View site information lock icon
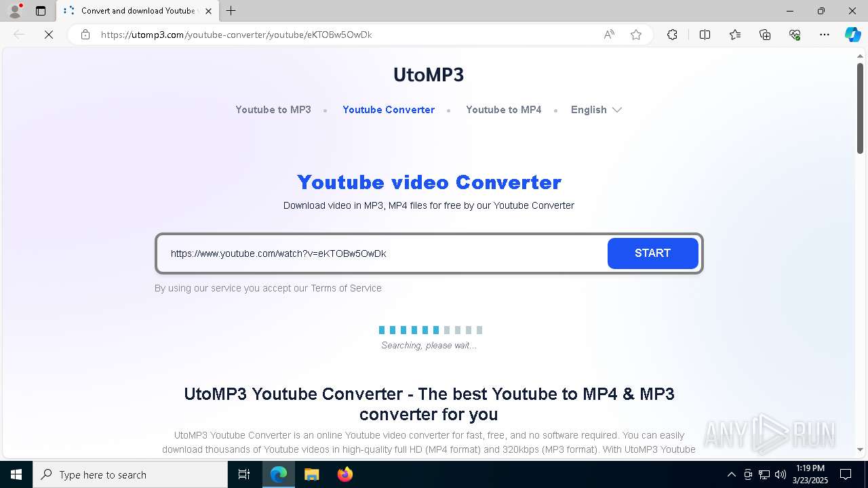 pyautogui.click(x=85, y=35)
